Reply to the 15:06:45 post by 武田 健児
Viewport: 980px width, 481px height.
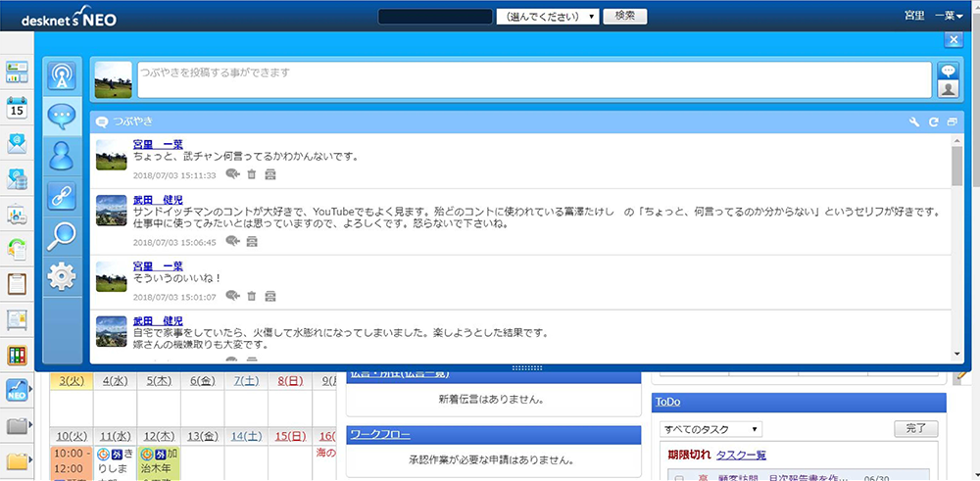pos(232,241)
